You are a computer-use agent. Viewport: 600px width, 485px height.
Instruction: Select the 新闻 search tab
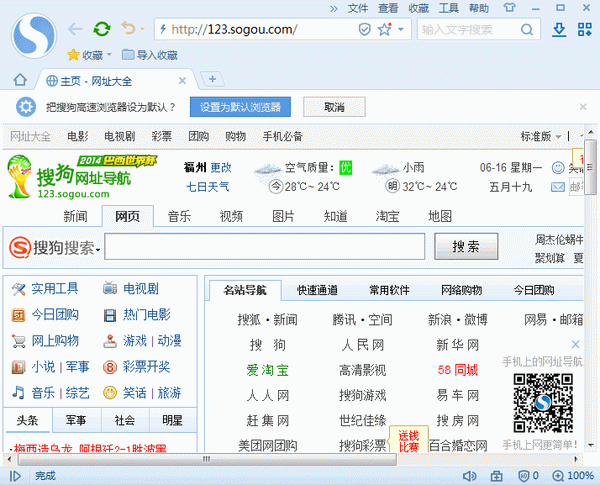[75, 216]
